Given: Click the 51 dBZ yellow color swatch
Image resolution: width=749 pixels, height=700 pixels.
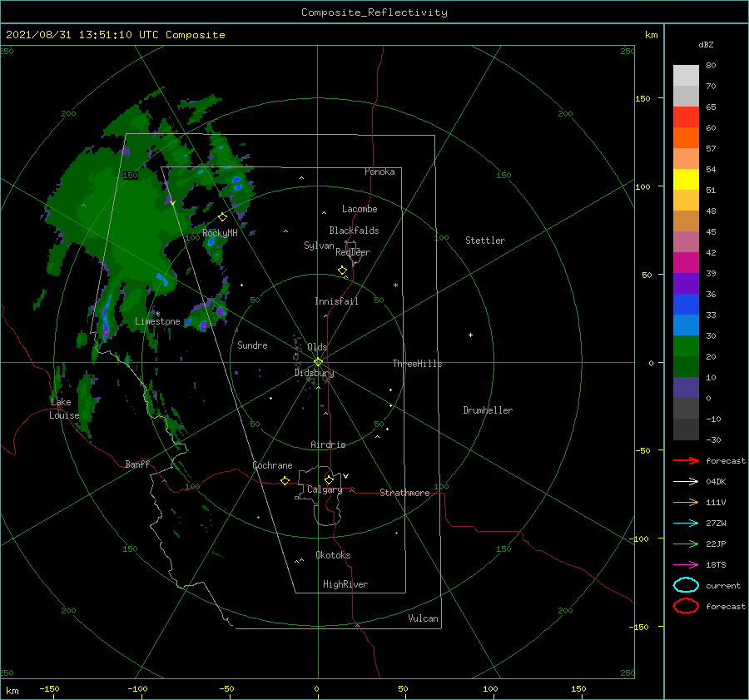Looking at the screenshot, I should [x=686, y=179].
